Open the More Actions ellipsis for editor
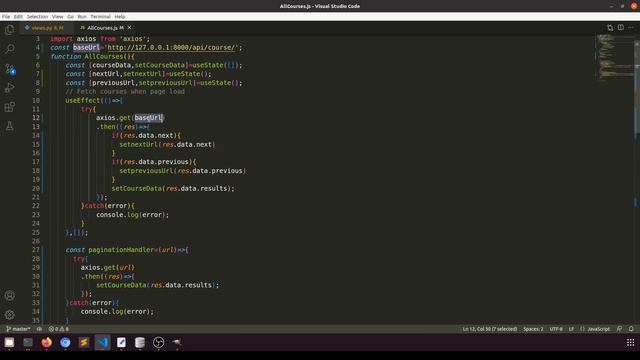This screenshot has height=360, width=640. coord(631,27)
